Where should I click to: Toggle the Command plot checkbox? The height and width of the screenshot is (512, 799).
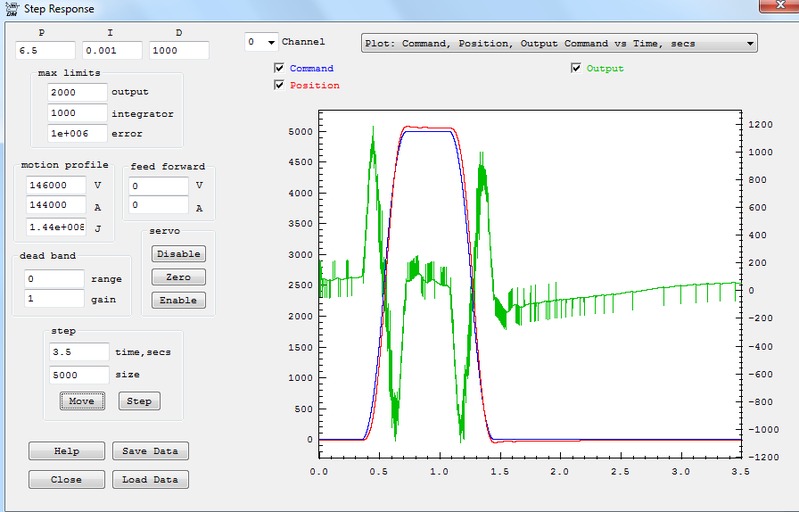tap(279, 69)
